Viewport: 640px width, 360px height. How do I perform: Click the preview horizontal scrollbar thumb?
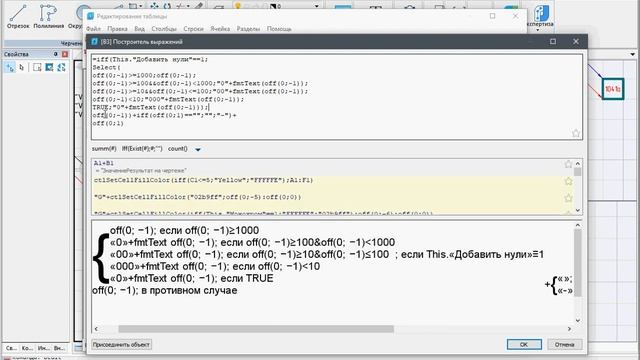[x=256, y=329]
